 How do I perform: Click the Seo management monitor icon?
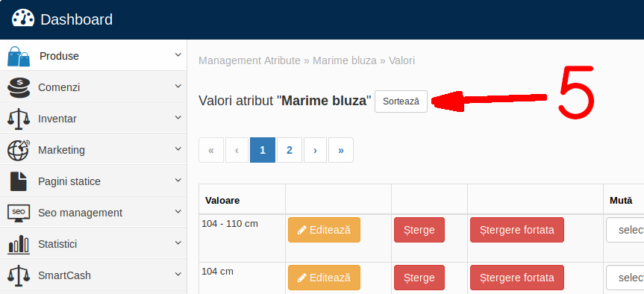pyautogui.click(x=19, y=213)
